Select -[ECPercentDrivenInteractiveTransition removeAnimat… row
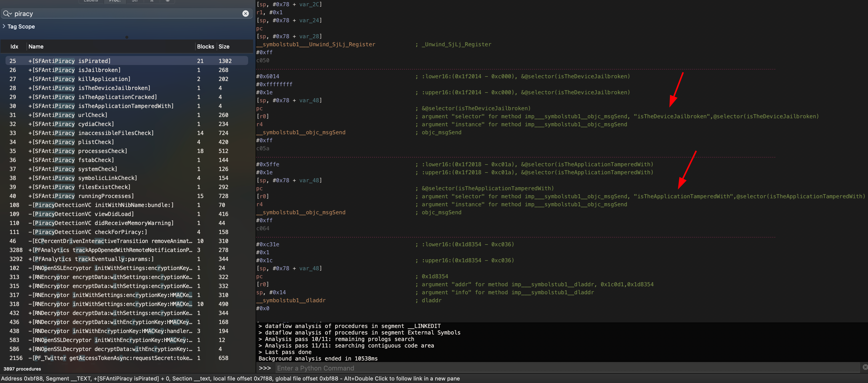Screen dimensions: 868x383 point(127,241)
